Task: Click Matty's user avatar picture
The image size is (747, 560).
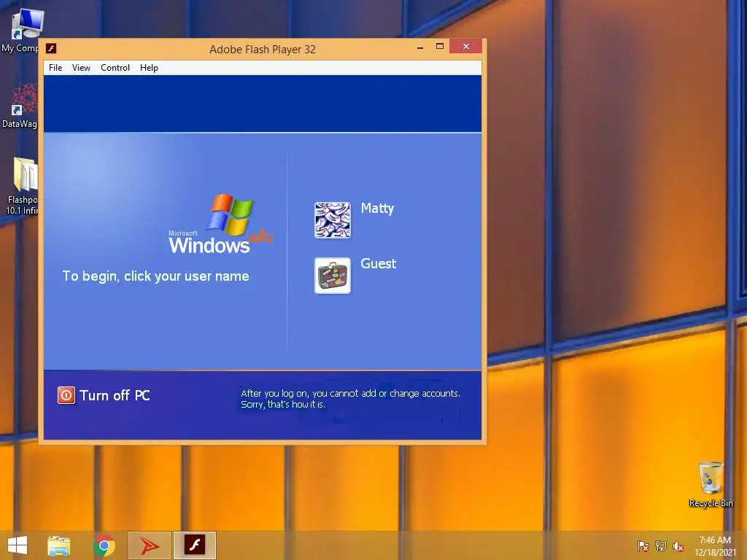Action: 333,220
